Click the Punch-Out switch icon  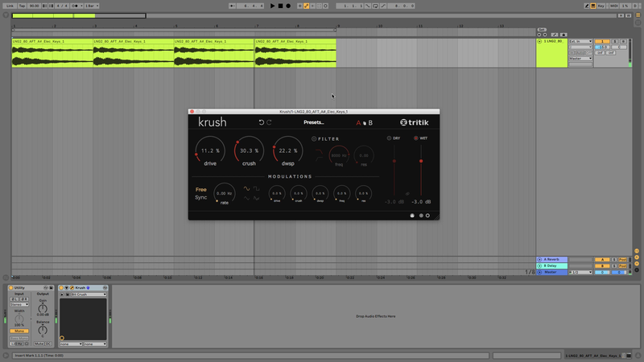[383, 6]
